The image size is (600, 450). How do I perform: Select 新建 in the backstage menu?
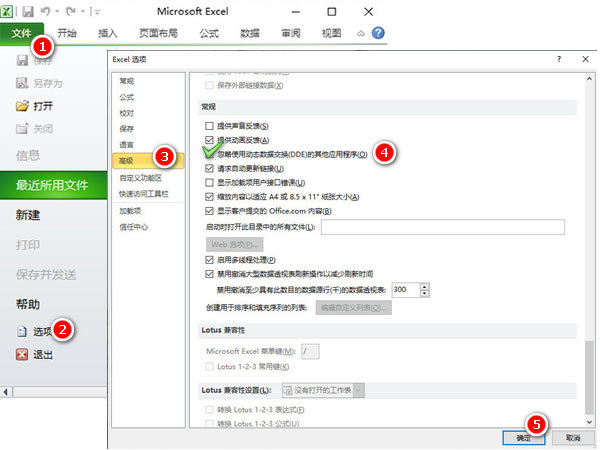point(28,215)
